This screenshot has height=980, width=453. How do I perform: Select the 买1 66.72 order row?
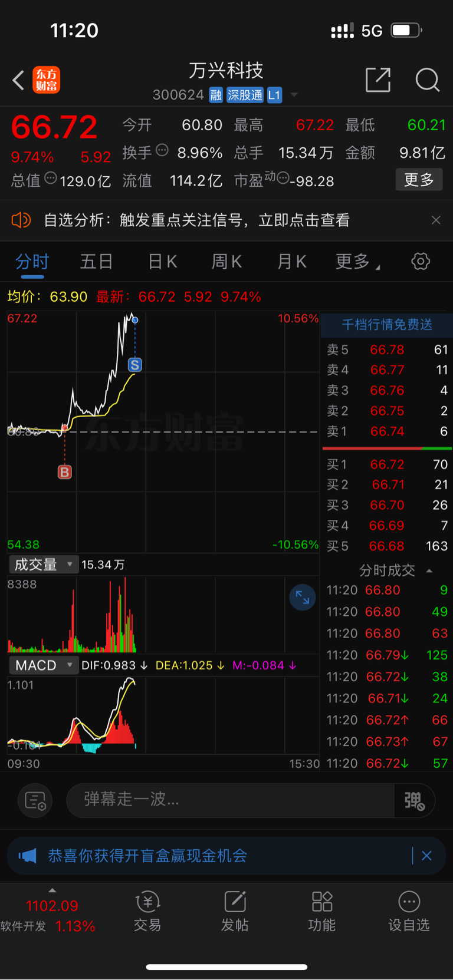click(x=387, y=464)
